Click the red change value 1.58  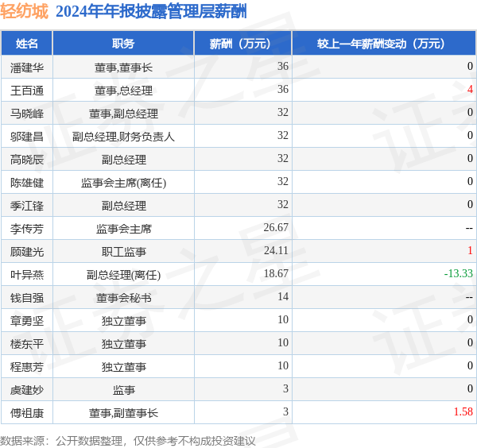point(463,411)
